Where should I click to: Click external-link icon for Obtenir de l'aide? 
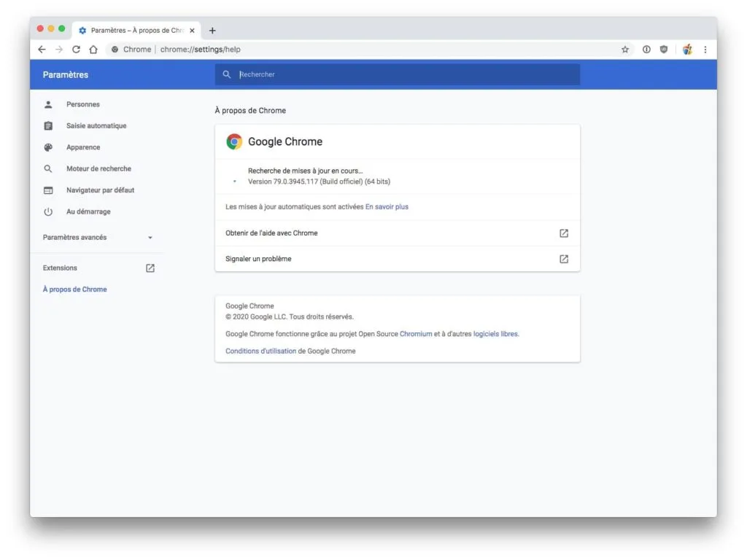coord(564,233)
